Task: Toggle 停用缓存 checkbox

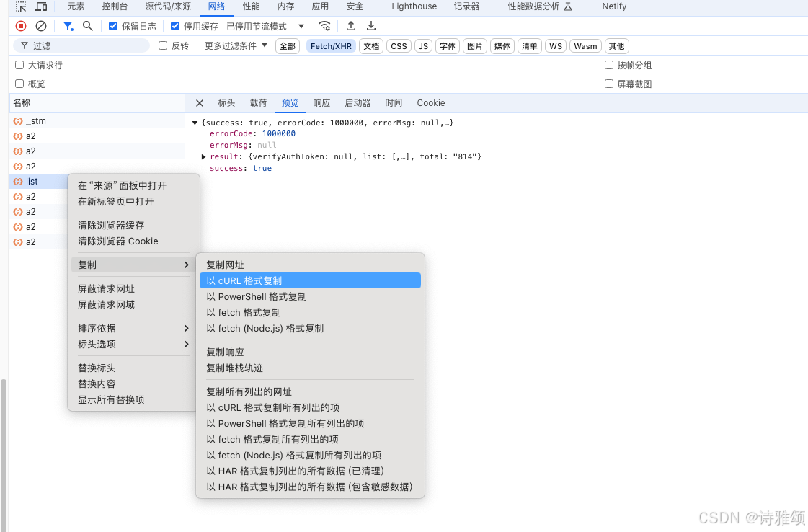Action: [x=175, y=26]
